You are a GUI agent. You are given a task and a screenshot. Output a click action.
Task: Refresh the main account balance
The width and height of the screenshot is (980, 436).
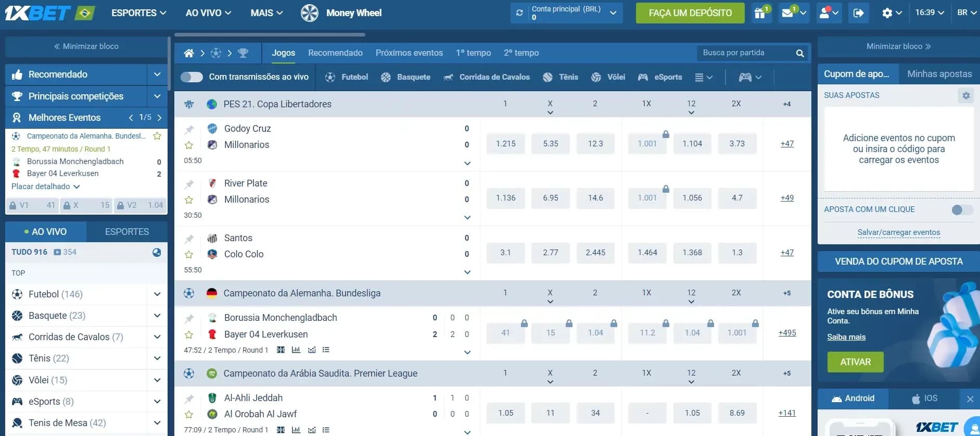click(519, 13)
